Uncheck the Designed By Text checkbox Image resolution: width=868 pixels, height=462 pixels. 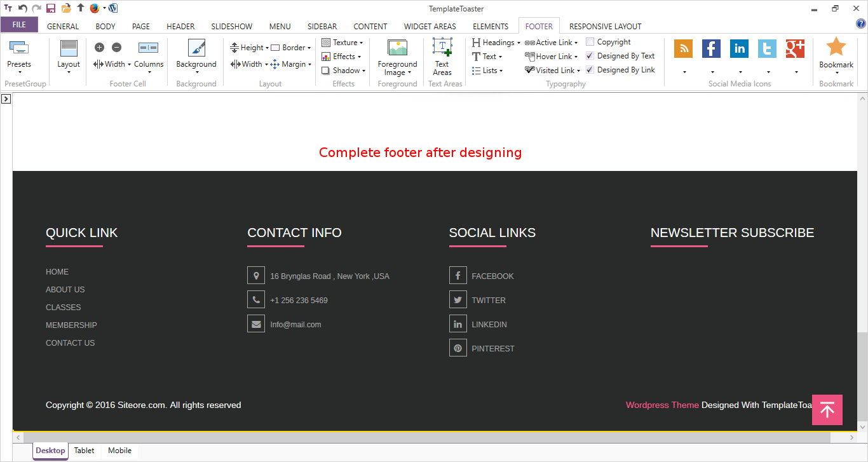click(x=590, y=56)
